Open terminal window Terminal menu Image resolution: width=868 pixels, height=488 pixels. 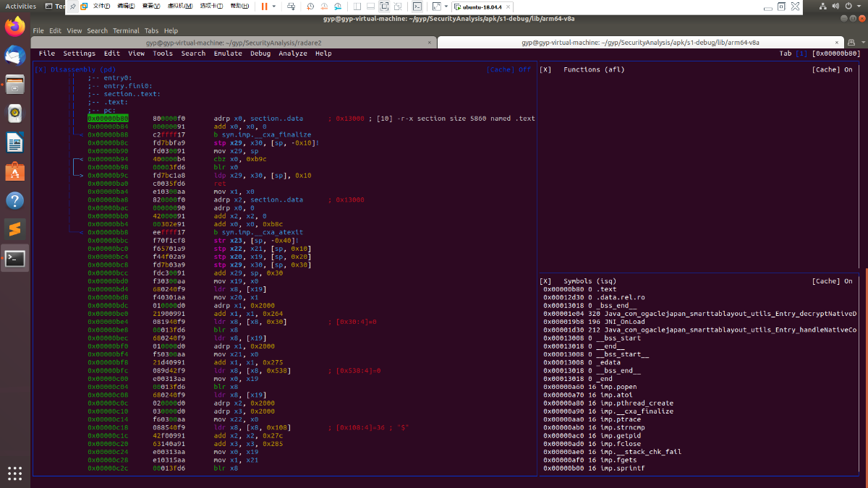(126, 31)
